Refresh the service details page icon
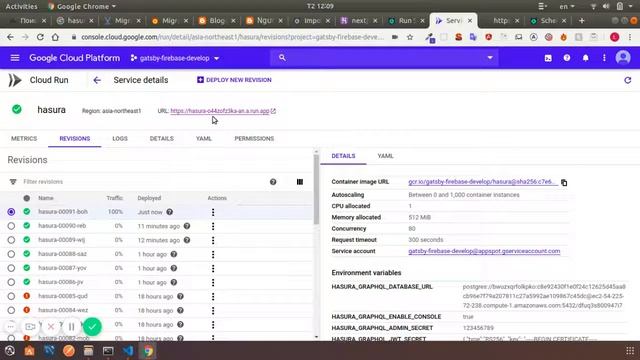640x360 pixels. coord(628,80)
